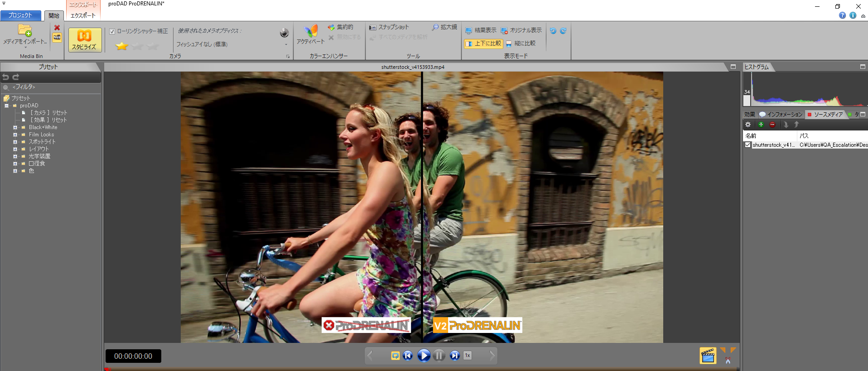Open the Export (エクスポート) ribbon tab
The height and width of the screenshot is (371, 868).
pyautogui.click(x=83, y=15)
